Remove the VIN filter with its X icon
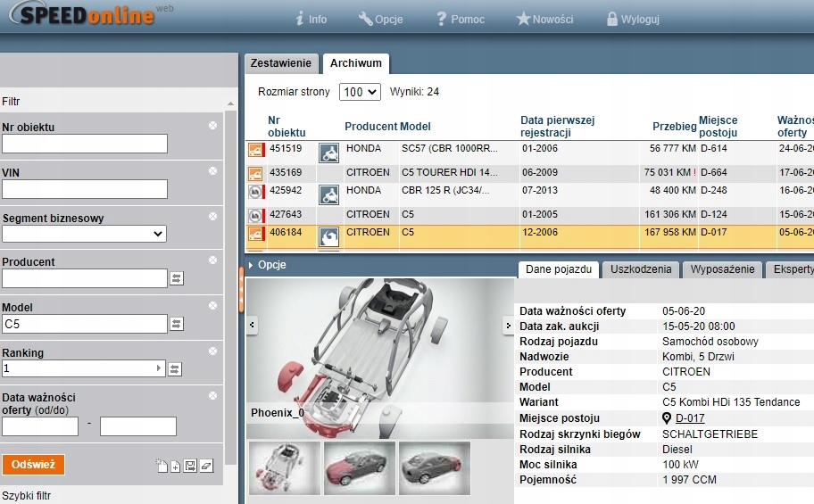Image resolution: width=814 pixels, height=504 pixels. pyautogui.click(x=212, y=169)
